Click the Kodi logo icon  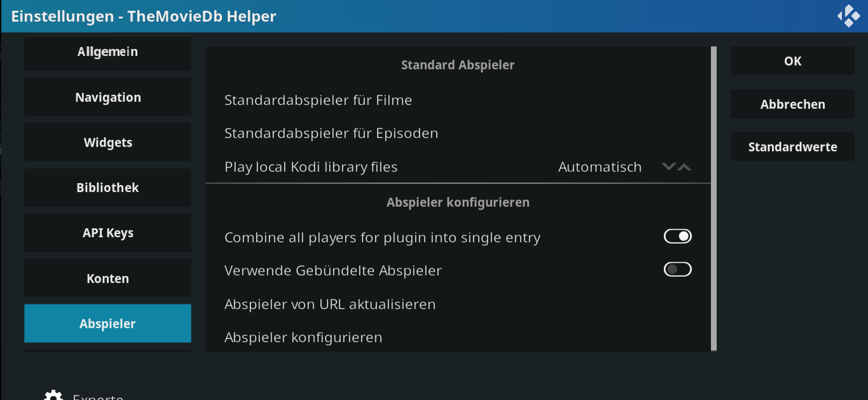849,16
